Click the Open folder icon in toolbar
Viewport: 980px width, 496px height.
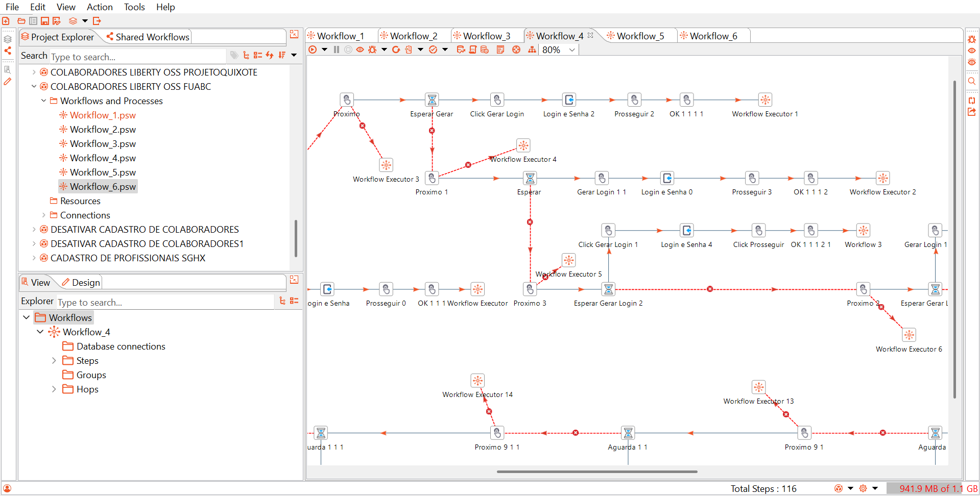tap(21, 21)
